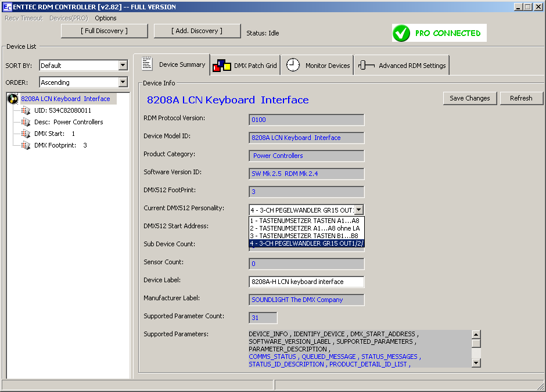The width and height of the screenshot is (546, 392).
Task: Click the Device Label input field
Action: [306, 282]
